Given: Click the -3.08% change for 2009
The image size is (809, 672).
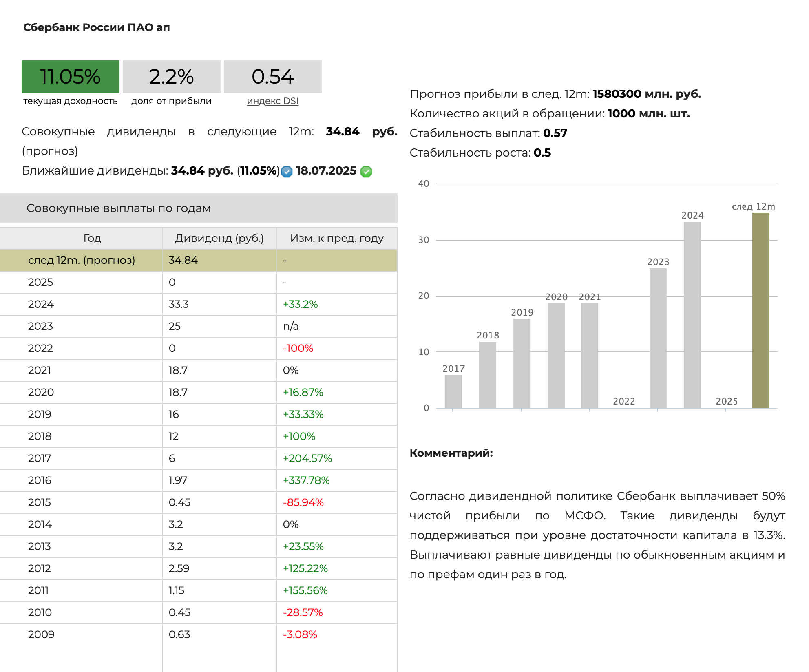Looking at the screenshot, I should pyautogui.click(x=300, y=634).
